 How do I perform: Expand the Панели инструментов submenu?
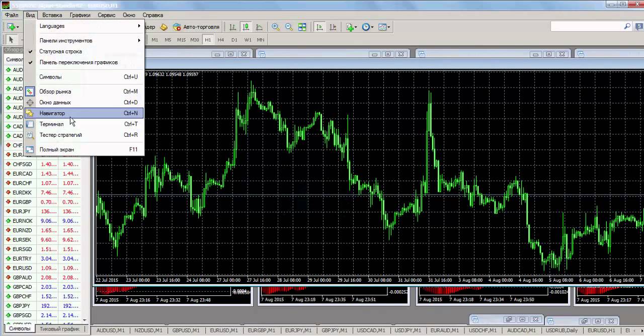[x=85, y=41]
